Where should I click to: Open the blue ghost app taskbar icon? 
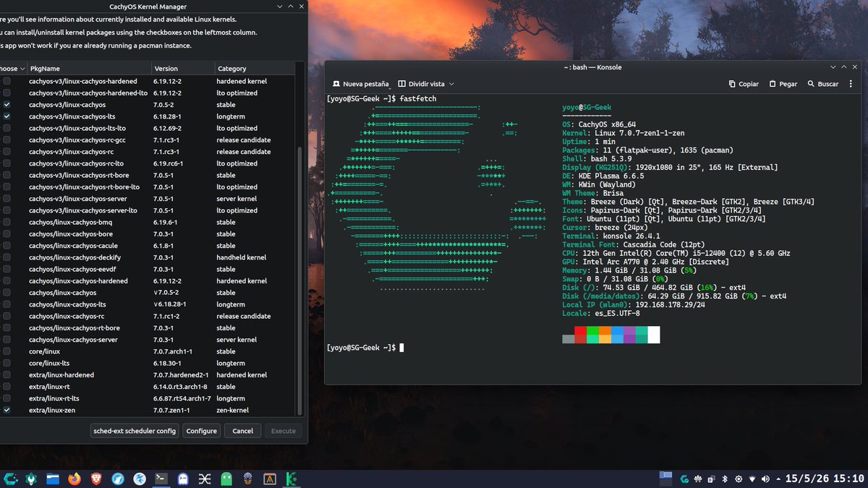[183, 479]
